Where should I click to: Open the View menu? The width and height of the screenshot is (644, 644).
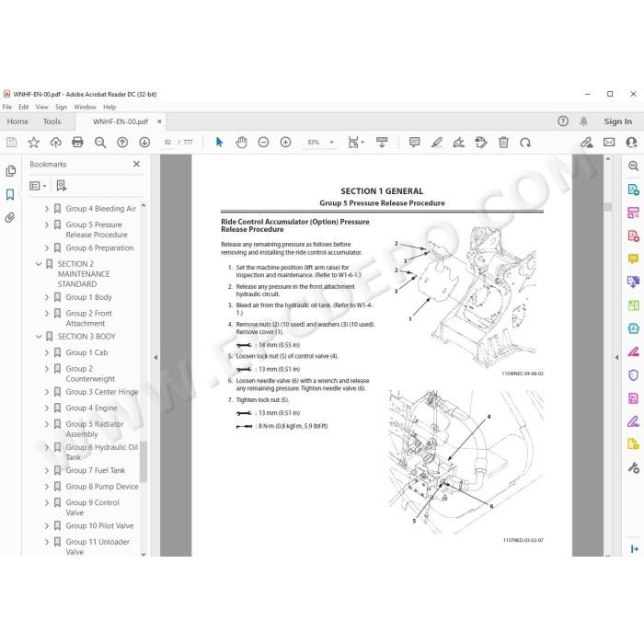pyautogui.click(x=42, y=107)
